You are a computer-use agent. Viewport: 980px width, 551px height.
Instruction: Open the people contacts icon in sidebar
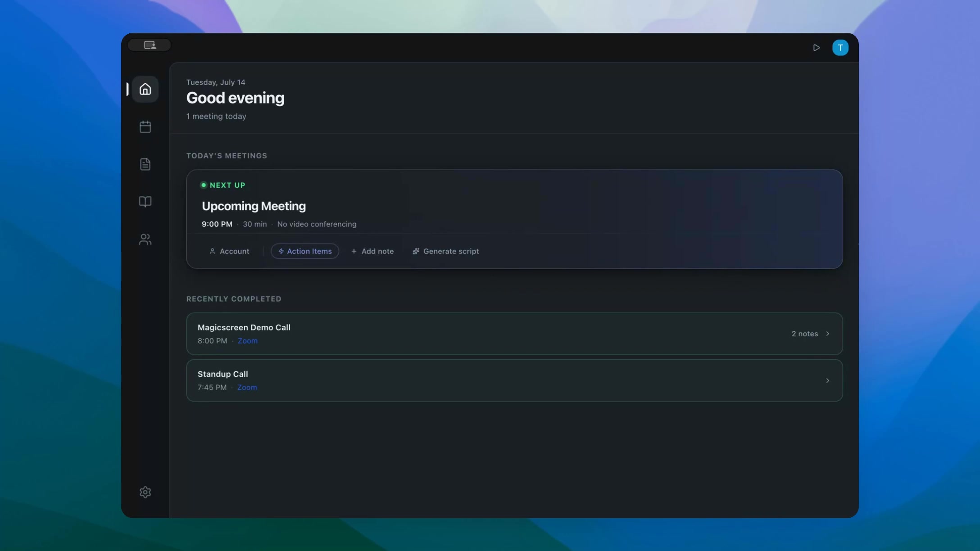[145, 239]
